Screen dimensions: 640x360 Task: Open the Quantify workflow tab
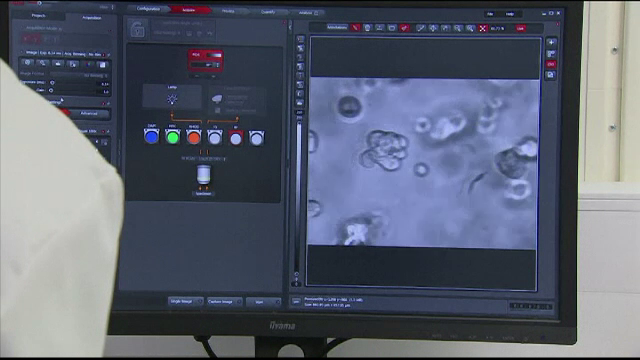268,12
